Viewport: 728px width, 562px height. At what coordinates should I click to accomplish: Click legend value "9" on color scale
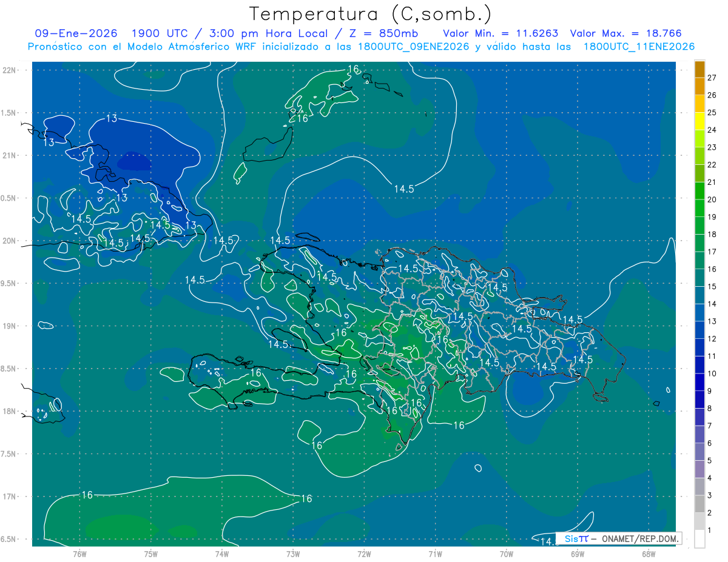[x=710, y=391]
